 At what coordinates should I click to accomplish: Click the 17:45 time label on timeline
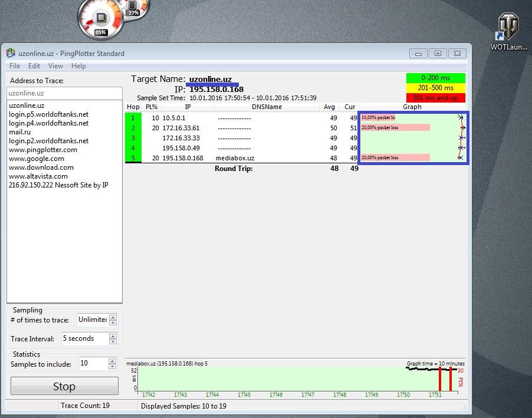244,394
